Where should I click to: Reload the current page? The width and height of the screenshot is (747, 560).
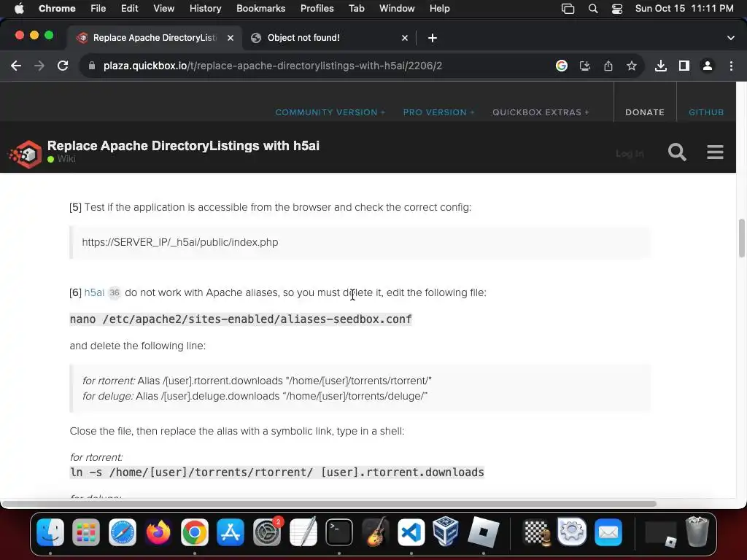pos(63,66)
